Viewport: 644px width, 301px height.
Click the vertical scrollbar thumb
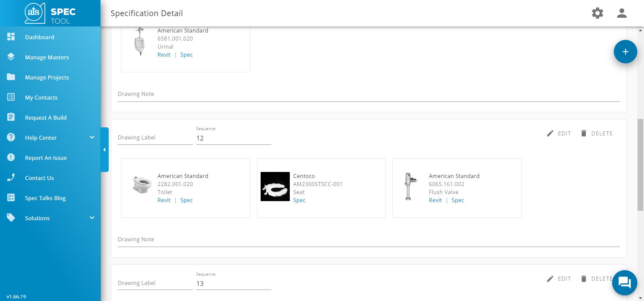(640, 165)
